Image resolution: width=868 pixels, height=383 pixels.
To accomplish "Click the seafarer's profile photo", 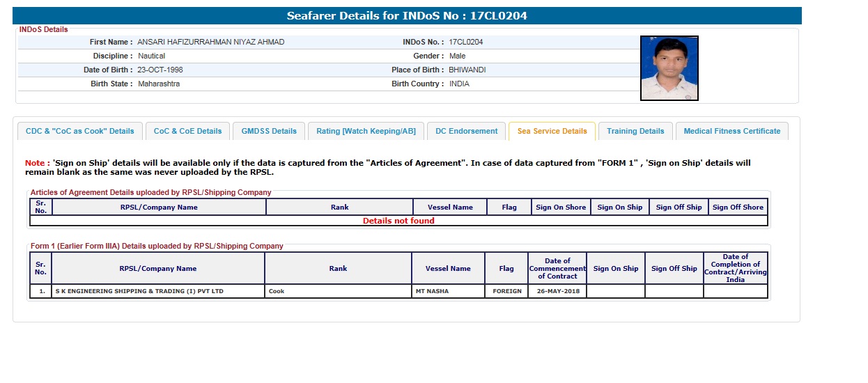I will pos(669,68).
